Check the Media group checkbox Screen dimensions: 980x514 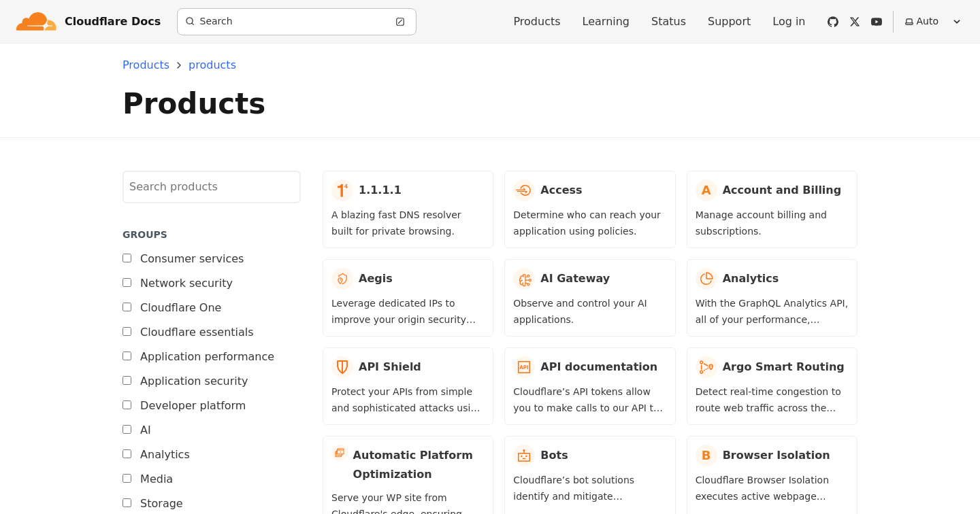point(127,479)
